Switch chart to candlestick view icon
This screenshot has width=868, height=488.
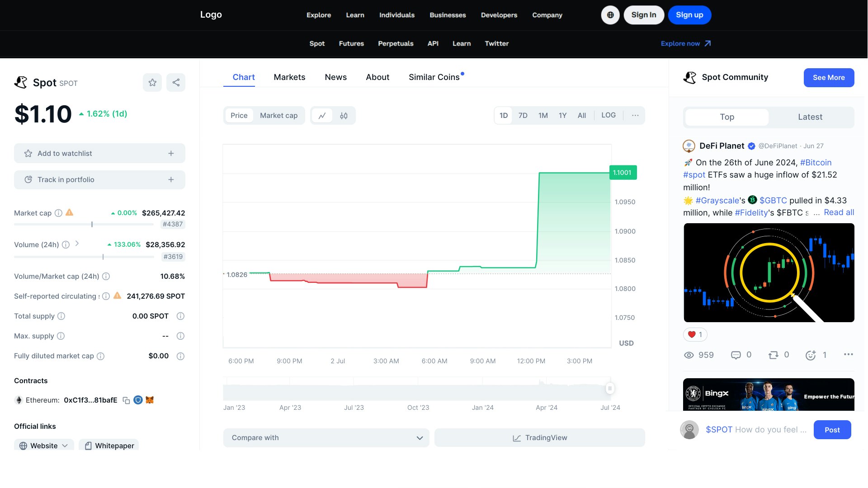click(x=344, y=115)
